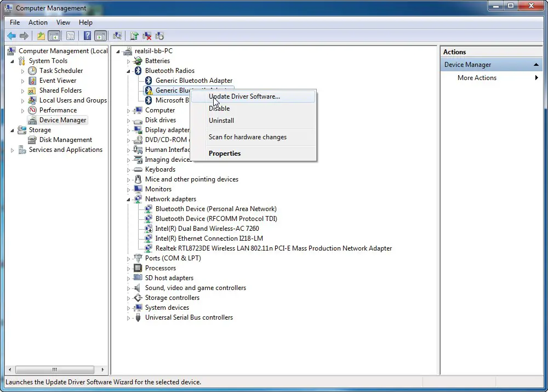Click the Mice and other pointing devices icon

pyautogui.click(x=138, y=179)
